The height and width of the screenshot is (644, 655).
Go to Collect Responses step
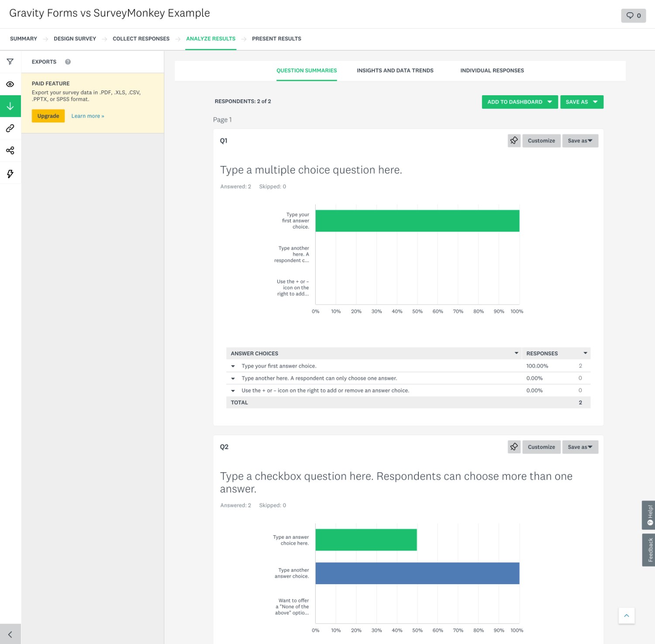141,39
